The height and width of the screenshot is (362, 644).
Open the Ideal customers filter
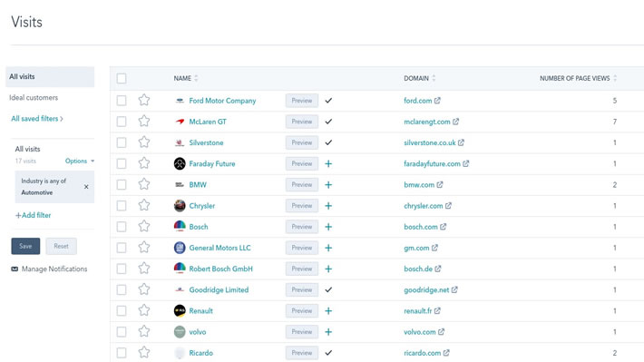[34, 97]
